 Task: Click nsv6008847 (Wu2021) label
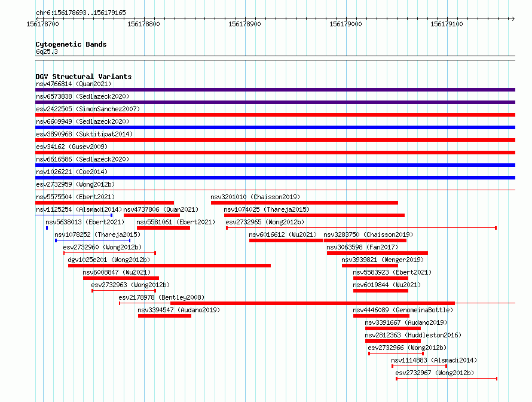(117, 272)
